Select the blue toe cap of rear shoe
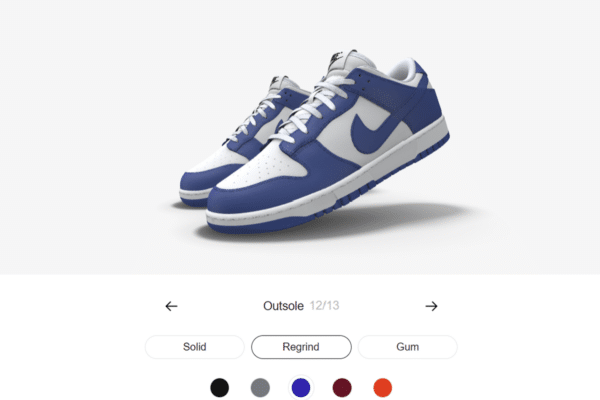 pos(197,181)
